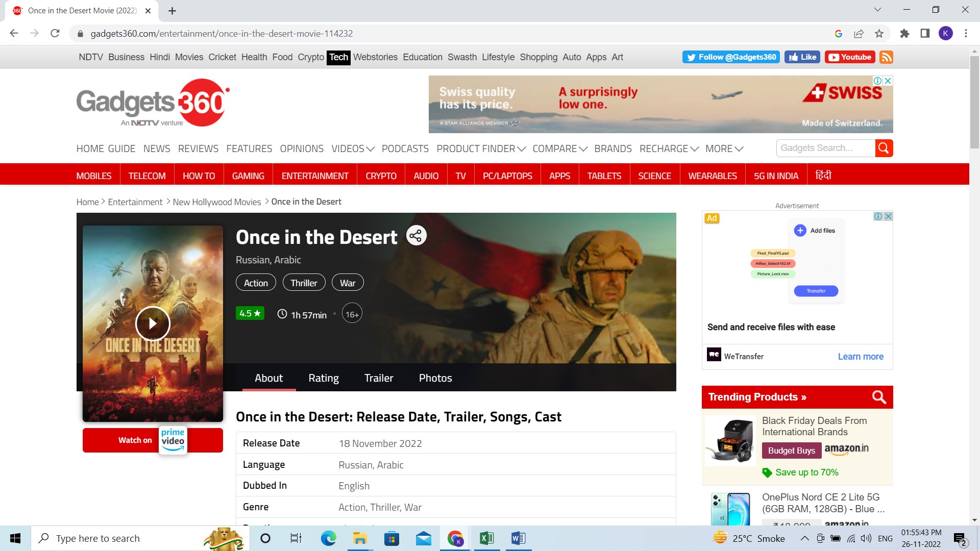
Task: Click Watch on prime video button
Action: click(153, 440)
